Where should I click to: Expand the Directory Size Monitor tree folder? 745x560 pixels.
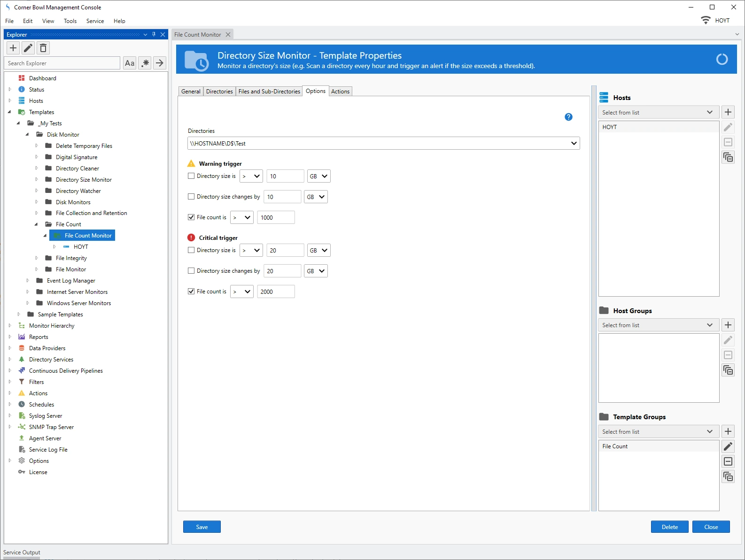coord(37,180)
